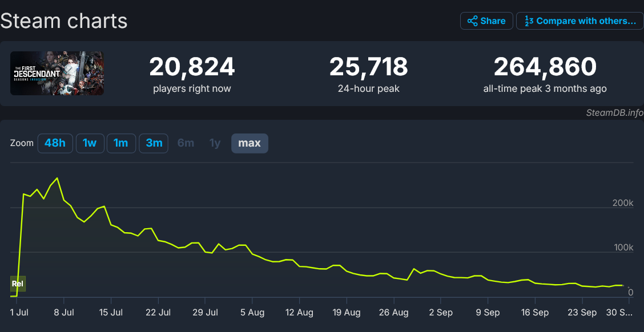The width and height of the screenshot is (644, 332).
Task: Click the Rel release marker on chart
Action: tap(18, 284)
